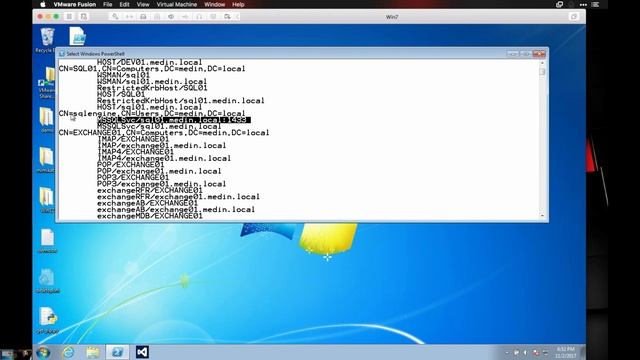This screenshot has height=360, width=640.
Task: Open Windows Explorer from taskbar
Action: (x=93, y=352)
